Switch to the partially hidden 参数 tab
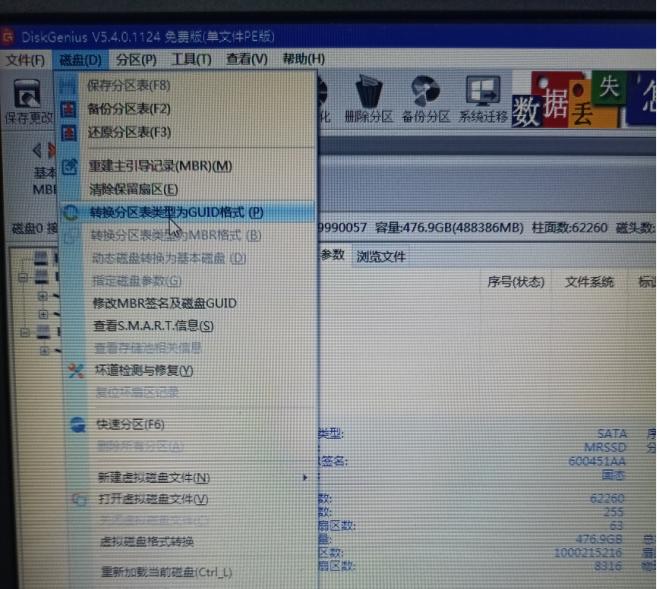 333,255
